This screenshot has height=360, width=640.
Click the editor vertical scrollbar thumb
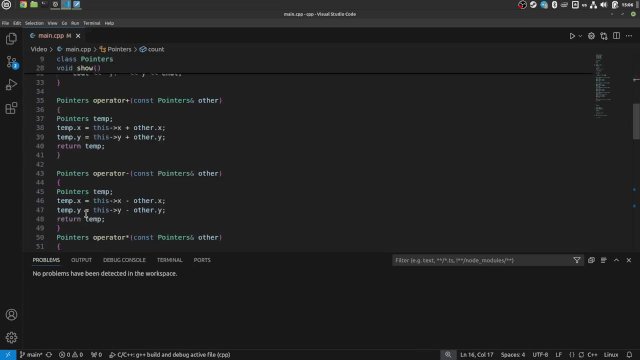click(x=636, y=121)
